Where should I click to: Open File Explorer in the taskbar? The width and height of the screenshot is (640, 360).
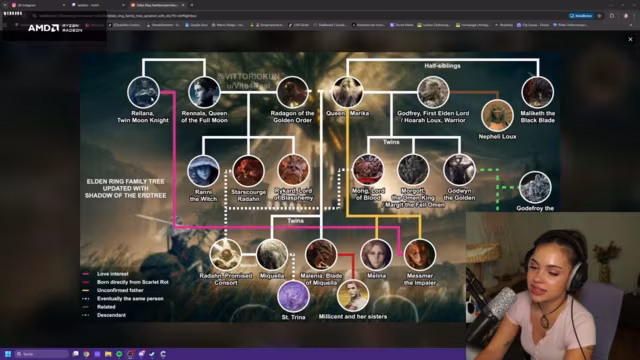click(x=108, y=354)
